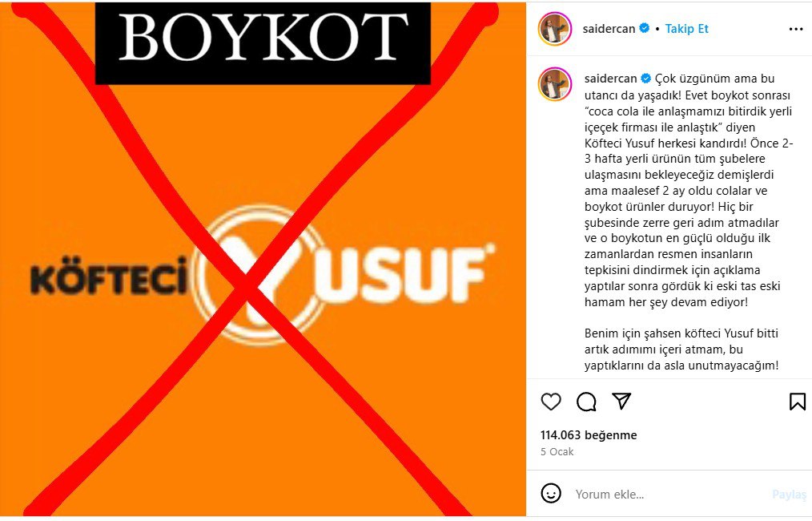
Task: Click the Köfteci Yusuf logo image
Action: tap(263, 273)
